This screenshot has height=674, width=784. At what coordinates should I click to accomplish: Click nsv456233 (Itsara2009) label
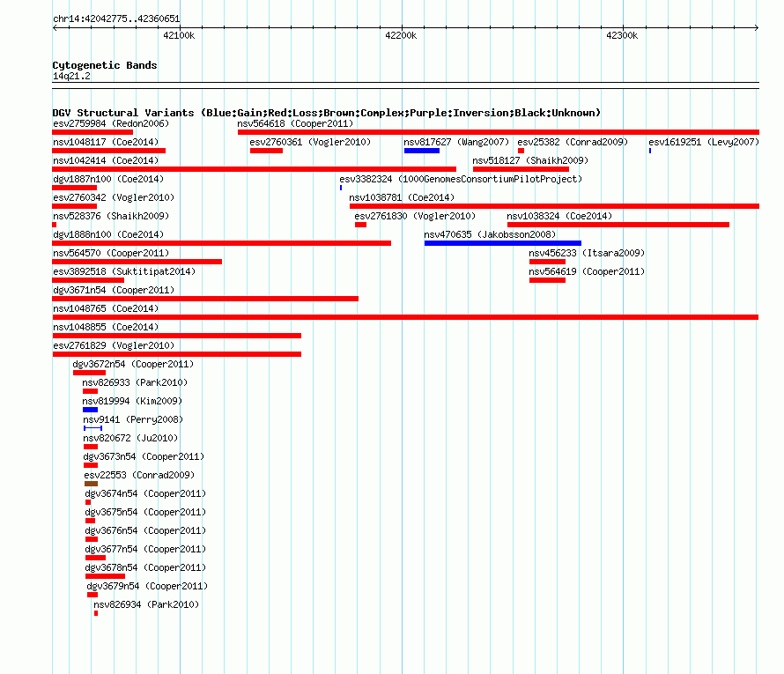(x=587, y=253)
